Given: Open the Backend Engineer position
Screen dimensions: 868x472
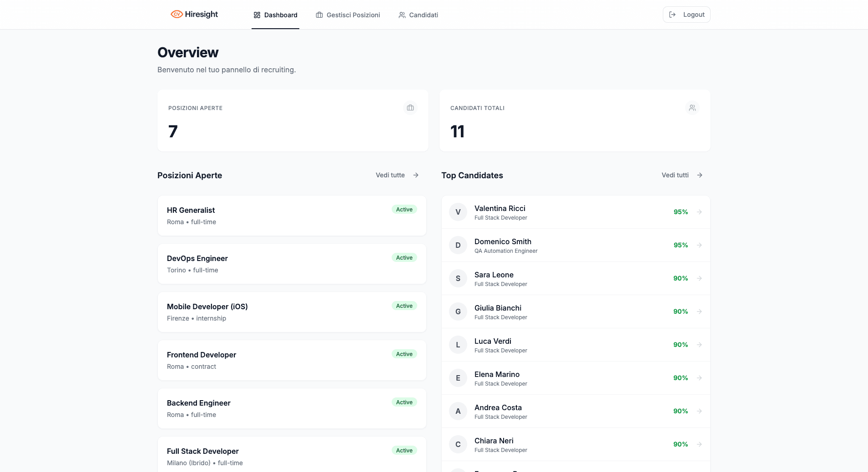Looking at the screenshot, I should (292, 408).
